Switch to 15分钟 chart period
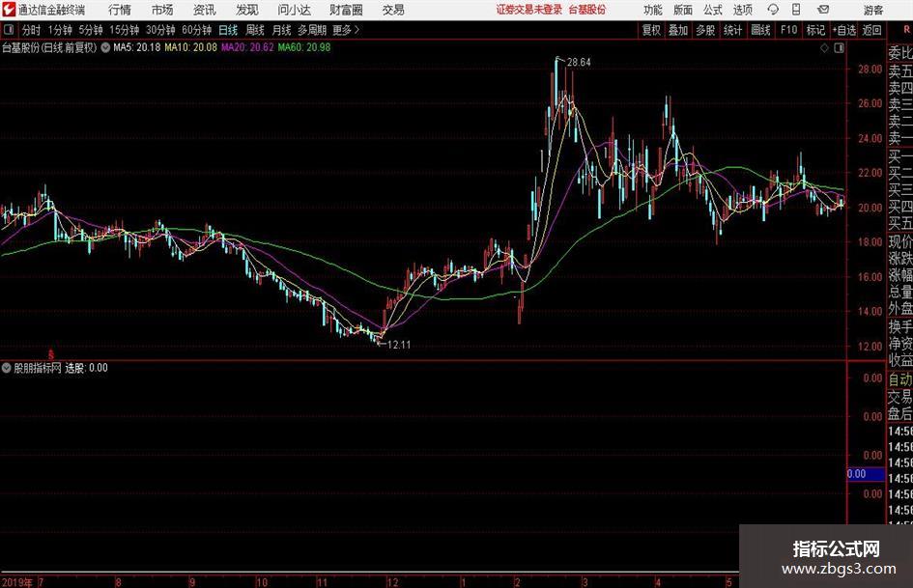Image resolution: width=913 pixels, height=588 pixels. (x=125, y=30)
